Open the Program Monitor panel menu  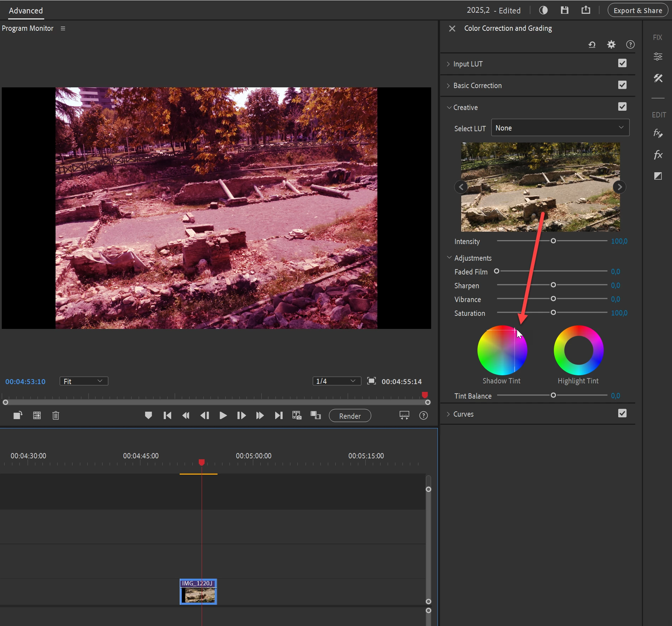[63, 28]
